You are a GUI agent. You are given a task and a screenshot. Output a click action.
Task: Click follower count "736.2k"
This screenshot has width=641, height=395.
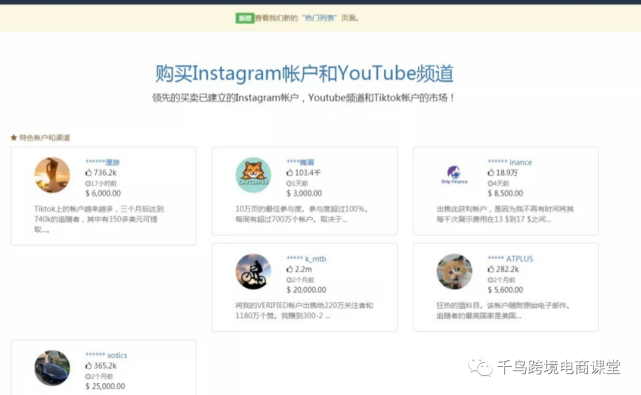(105, 173)
